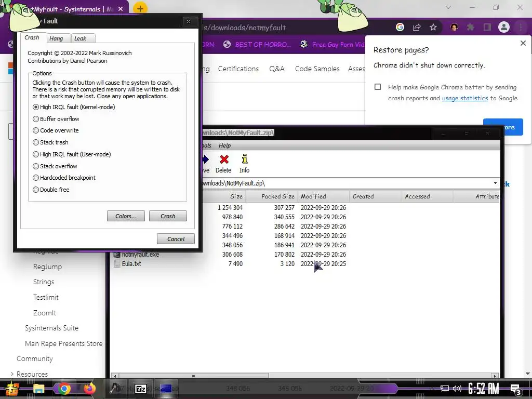Screen dimensions: 532x399
Task: Click the Delete icon in 7-Zip toolbar
Action: point(224,159)
